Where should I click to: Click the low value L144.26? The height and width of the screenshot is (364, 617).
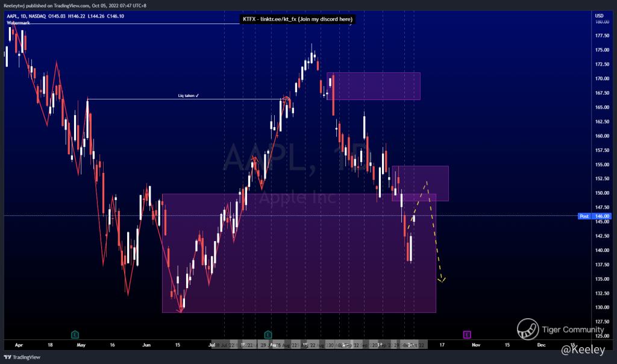pyautogui.click(x=96, y=16)
